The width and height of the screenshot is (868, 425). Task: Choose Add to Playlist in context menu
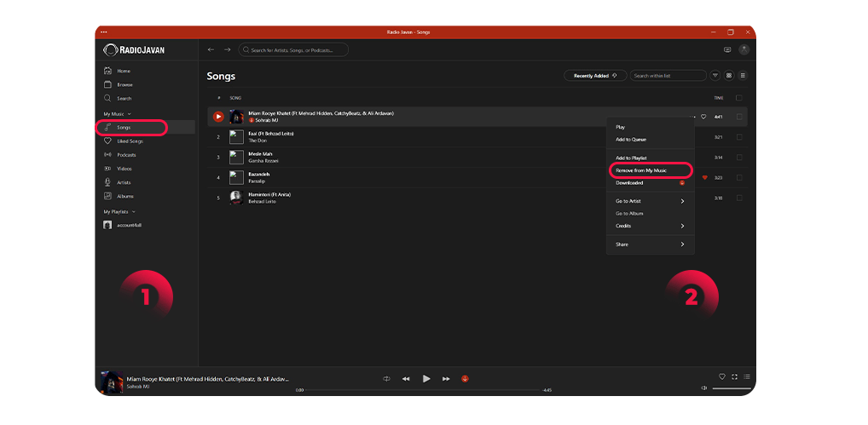pyautogui.click(x=651, y=158)
